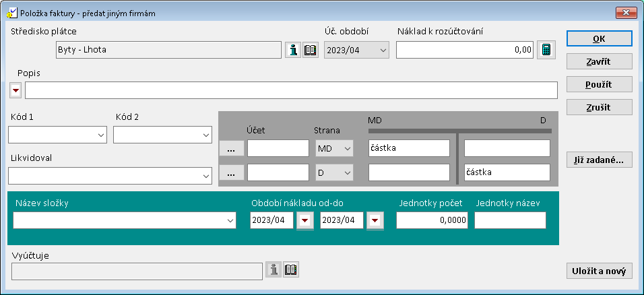Viewport: 644px width, 295px height.
Task: Click the Uložit a nový button
Action: (x=599, y=271)
